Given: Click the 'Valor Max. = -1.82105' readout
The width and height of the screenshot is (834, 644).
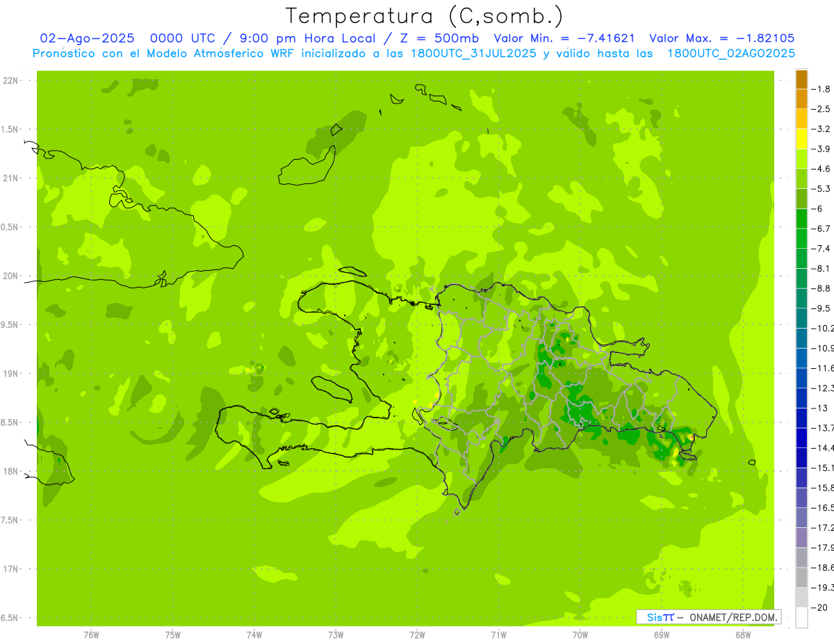Looking at the screenshot, I should click(721, 38).
